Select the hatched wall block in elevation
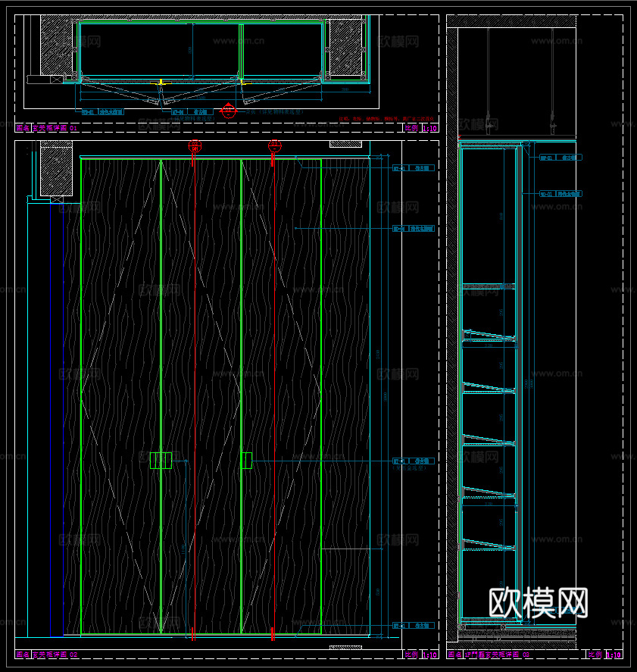The image size is (637, 672). tap(57, 168)
